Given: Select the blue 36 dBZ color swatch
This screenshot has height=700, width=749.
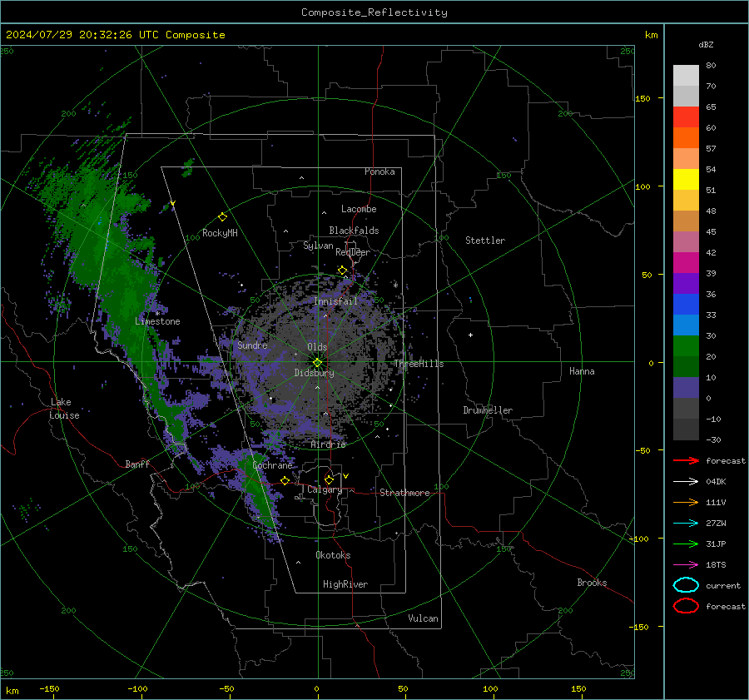Looking at the screenshot, I should click(x=686, y=305).
